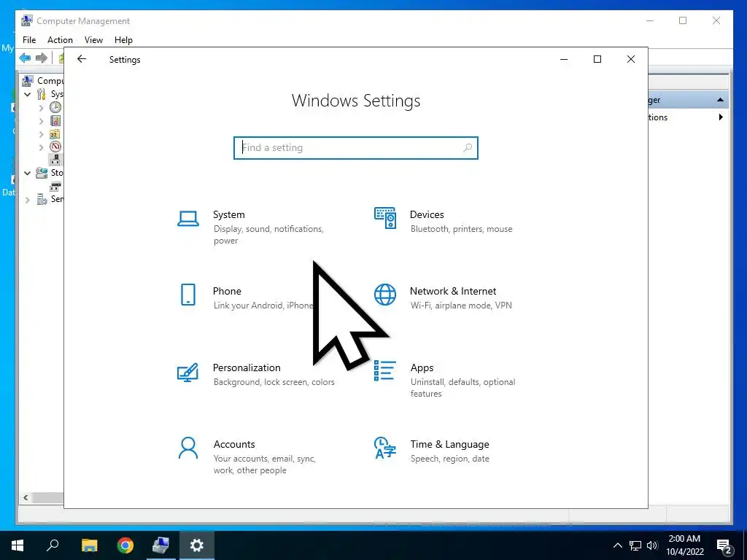The height and width of the screenshot is (560, 747).
Task: Select Event Viewer notebook icon in tree
Action: click(x=55, y=120)
